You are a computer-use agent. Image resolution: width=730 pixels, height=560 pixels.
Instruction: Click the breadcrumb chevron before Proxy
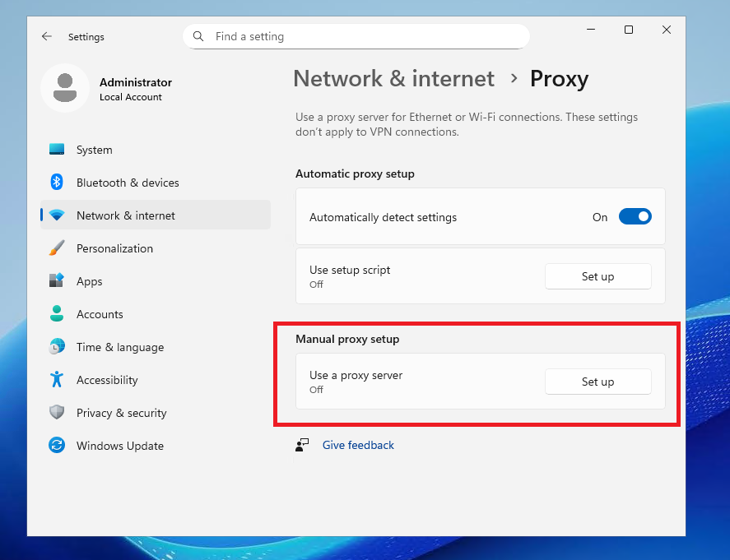pyautogui.click(x=514, y=78)
